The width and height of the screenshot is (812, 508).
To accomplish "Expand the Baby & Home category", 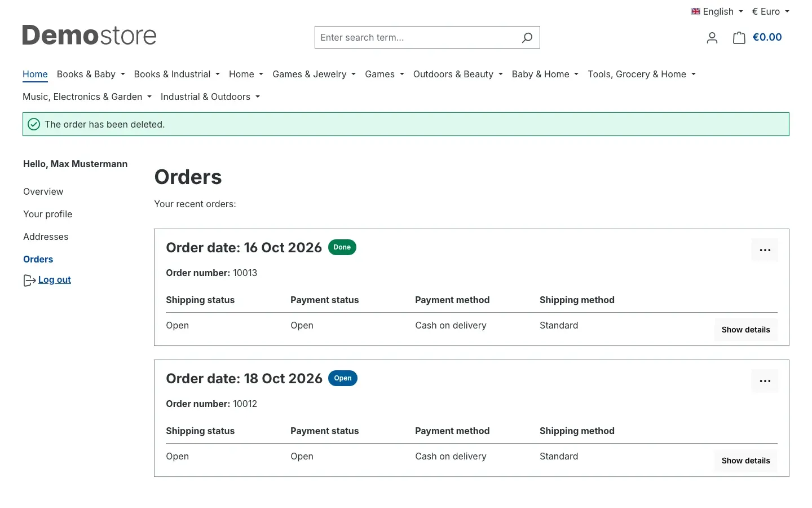I will [x=545, y=74].
